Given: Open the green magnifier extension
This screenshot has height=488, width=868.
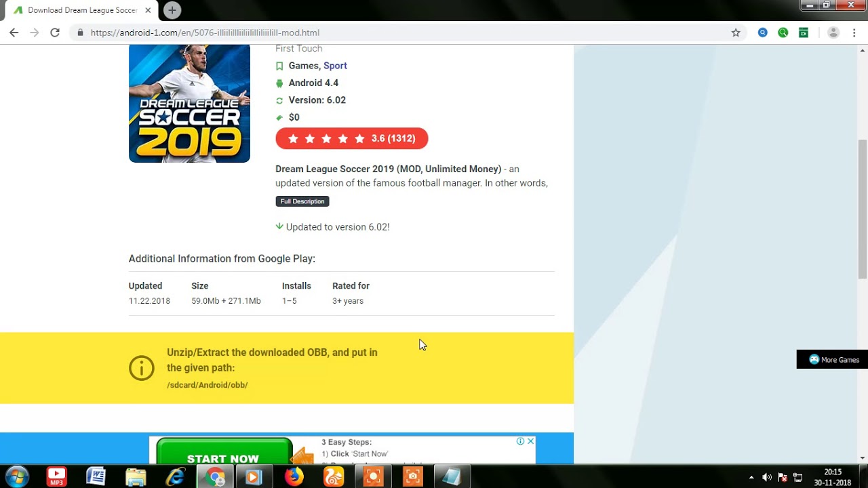Looking at the screenshot, I should click(783, 33).
